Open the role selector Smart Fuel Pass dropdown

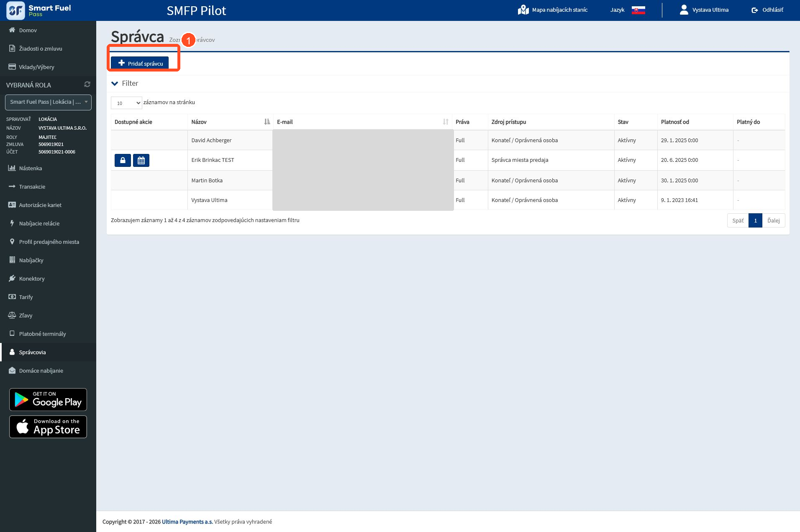(48, 102)
